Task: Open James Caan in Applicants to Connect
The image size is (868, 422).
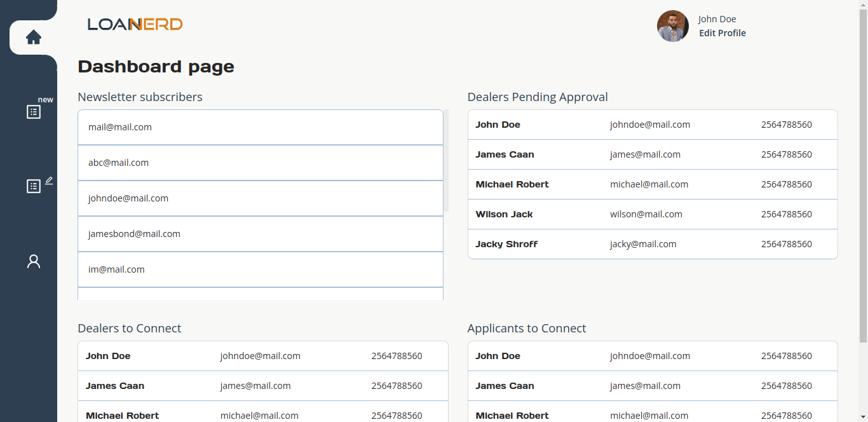Action: (x=653, y=386)
